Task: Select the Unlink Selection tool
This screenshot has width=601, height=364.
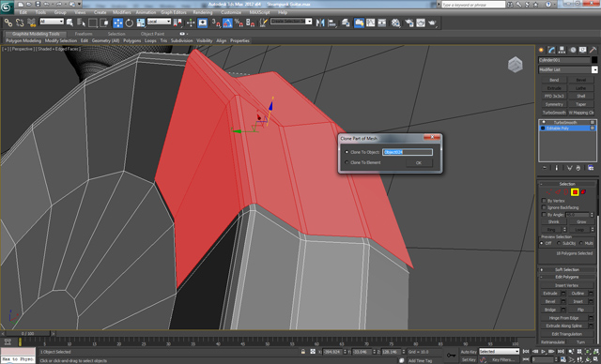Action: 20,23
